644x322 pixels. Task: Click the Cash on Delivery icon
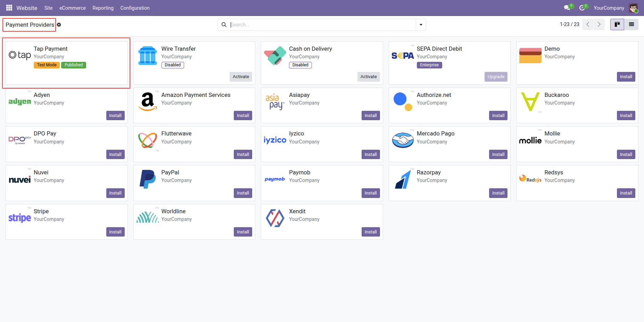(275, 56)
